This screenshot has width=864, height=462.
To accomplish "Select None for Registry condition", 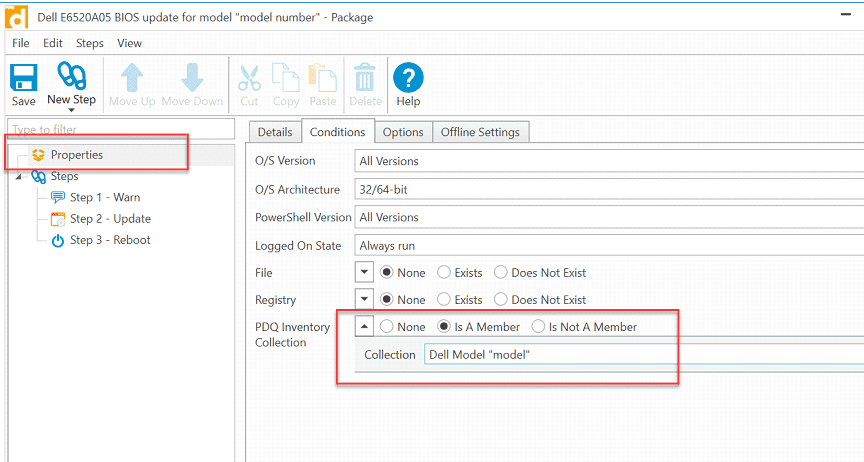I will pyautogui.click(x=387, y=299).
